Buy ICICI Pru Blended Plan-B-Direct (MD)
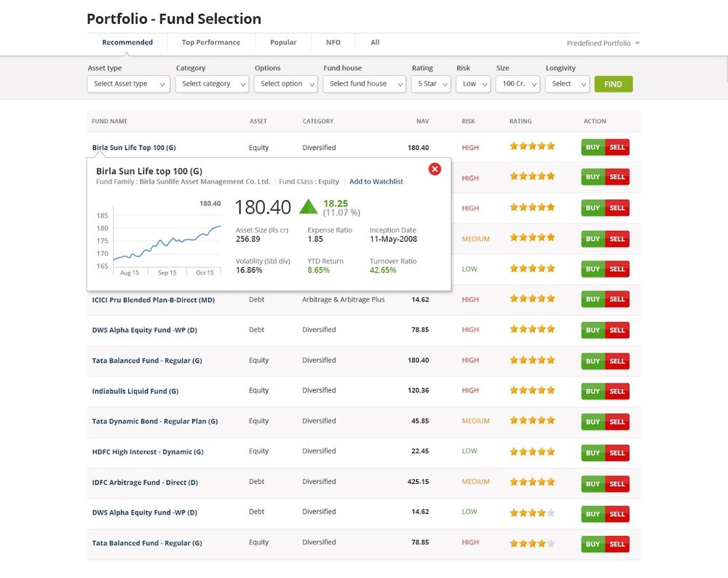 coord(593,299)
